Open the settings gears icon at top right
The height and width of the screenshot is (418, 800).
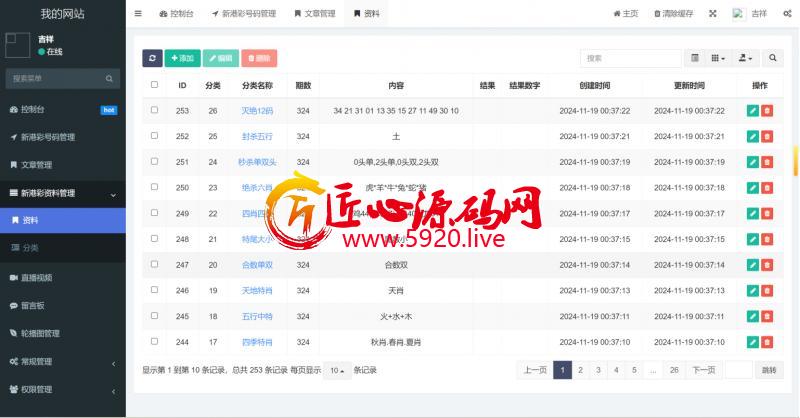786,14
